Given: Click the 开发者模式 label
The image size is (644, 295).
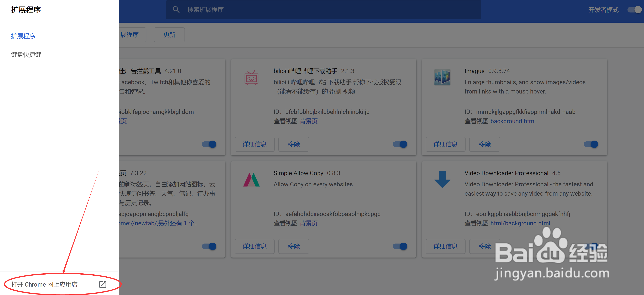Looking at the screenshot, I should [603, 10].
